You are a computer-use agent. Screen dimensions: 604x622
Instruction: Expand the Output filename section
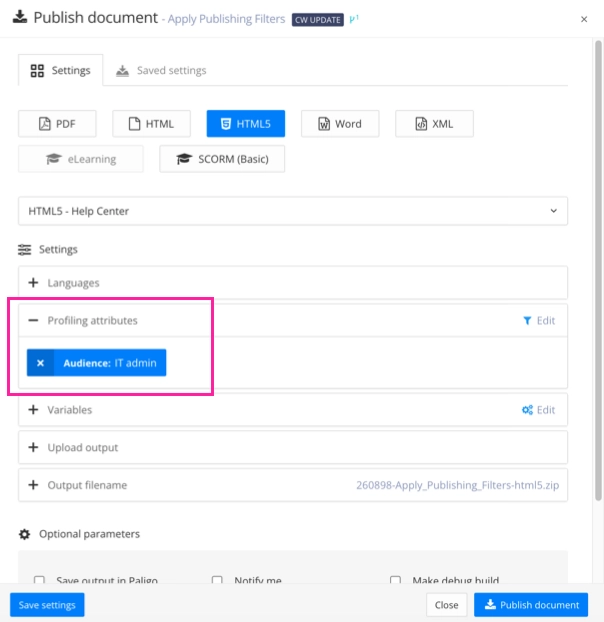[33, 485]
